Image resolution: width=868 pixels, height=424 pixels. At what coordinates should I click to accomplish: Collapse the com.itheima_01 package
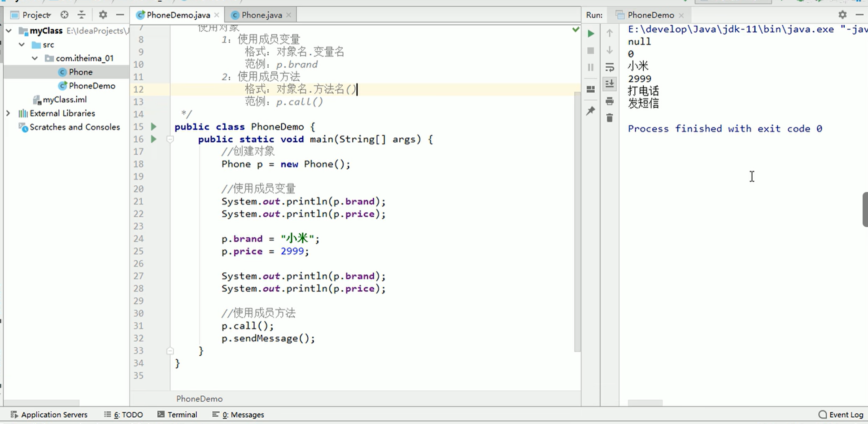click(35, 58)
